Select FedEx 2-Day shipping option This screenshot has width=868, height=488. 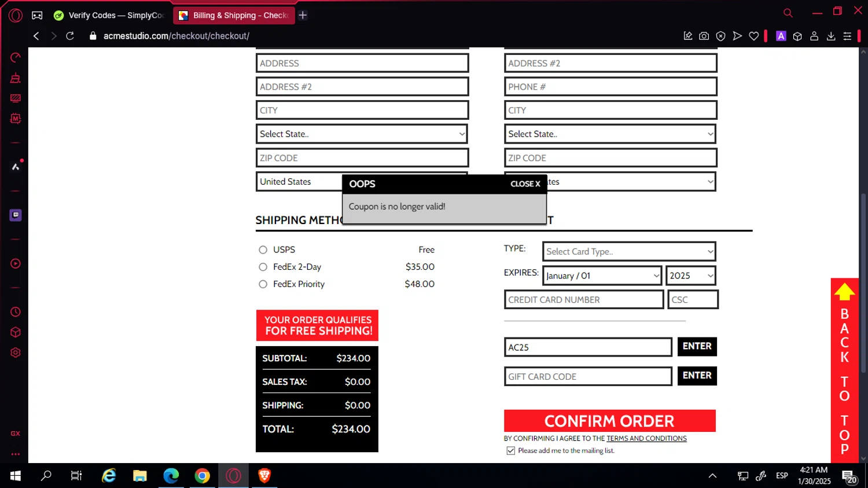click(x=263, y=267)
